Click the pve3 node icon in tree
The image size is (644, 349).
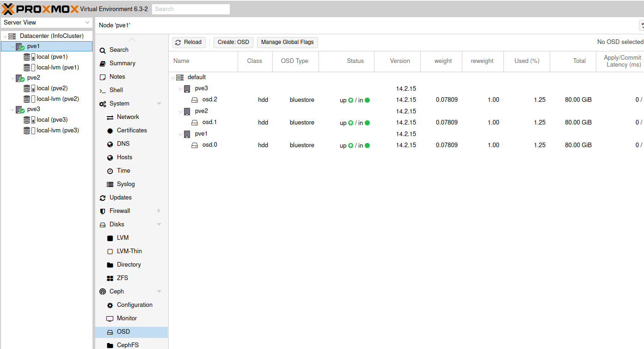click(x=20, y=109)
